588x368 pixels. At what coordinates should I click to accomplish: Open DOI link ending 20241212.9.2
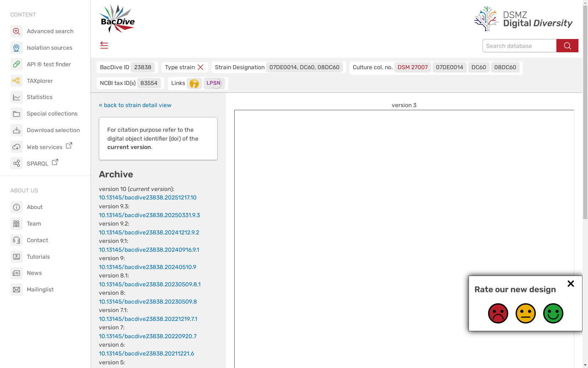[x=149, y=233]
